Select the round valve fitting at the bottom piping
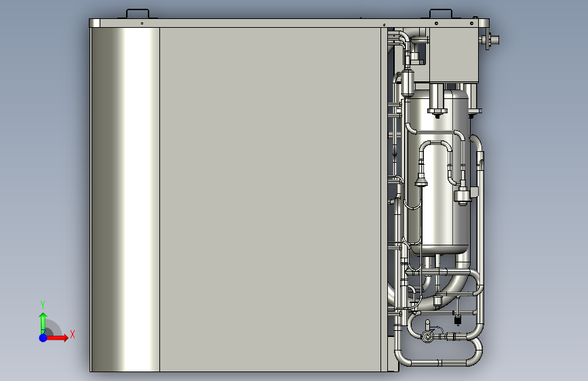This screenshot has height=381, width=588. tap(427, 336)
